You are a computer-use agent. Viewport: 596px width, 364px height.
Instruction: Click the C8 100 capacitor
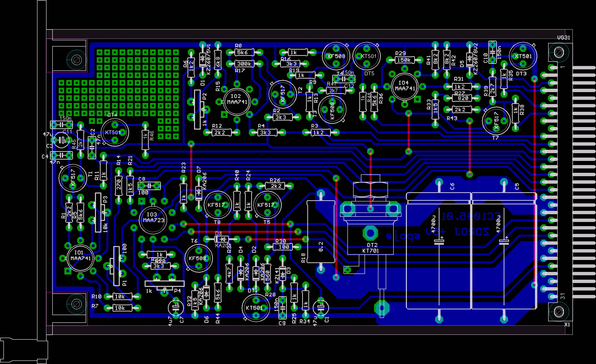click(x=149, y=186)
